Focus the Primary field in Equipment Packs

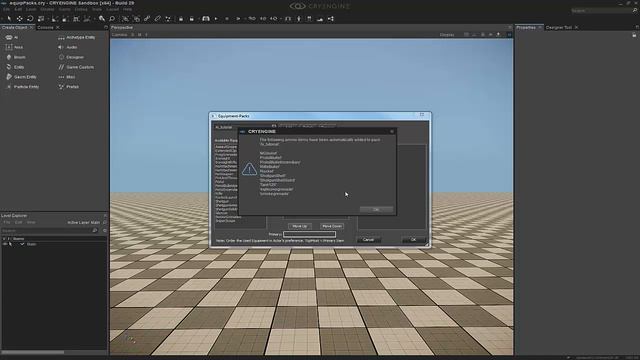[x=309, y=234]
